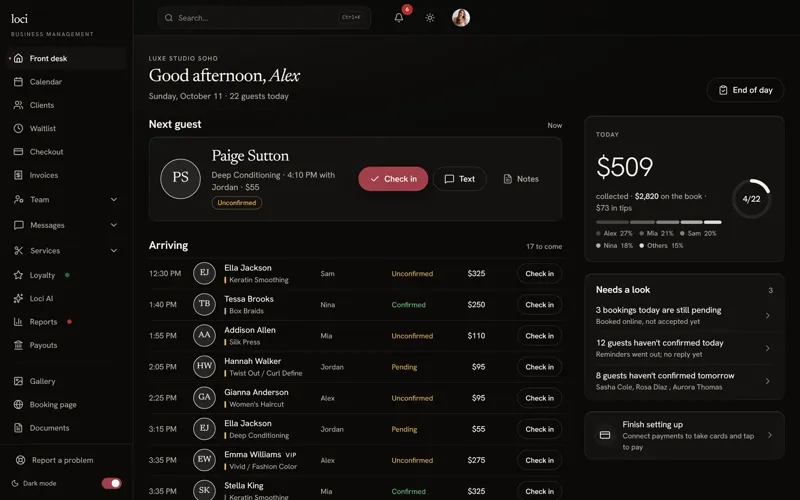Select the Loci AI sparkle icon
Viewport: 800px width, 500px height.
point(18,298)
